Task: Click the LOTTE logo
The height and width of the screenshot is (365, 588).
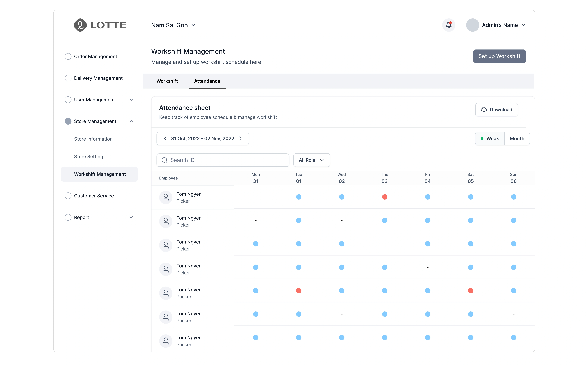Action: click(100, 25)
